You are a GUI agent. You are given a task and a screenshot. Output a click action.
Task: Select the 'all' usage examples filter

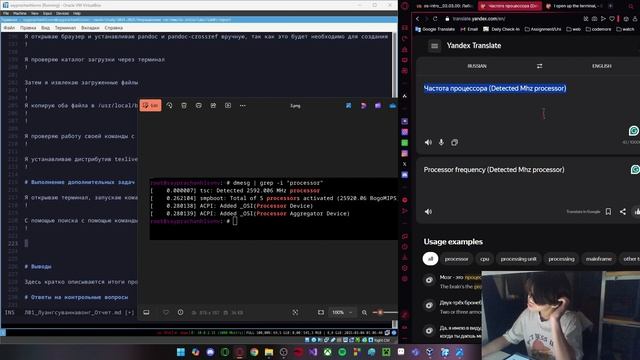430,259
